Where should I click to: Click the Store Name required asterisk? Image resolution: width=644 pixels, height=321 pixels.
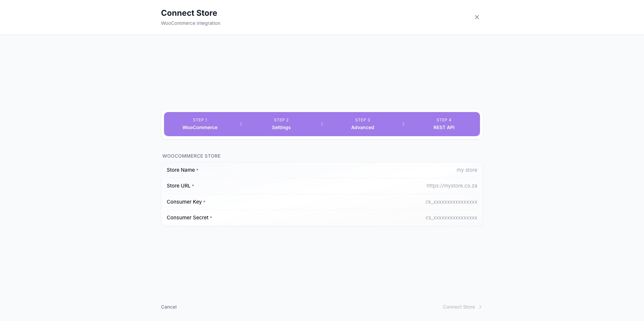(x=197, y=169)
